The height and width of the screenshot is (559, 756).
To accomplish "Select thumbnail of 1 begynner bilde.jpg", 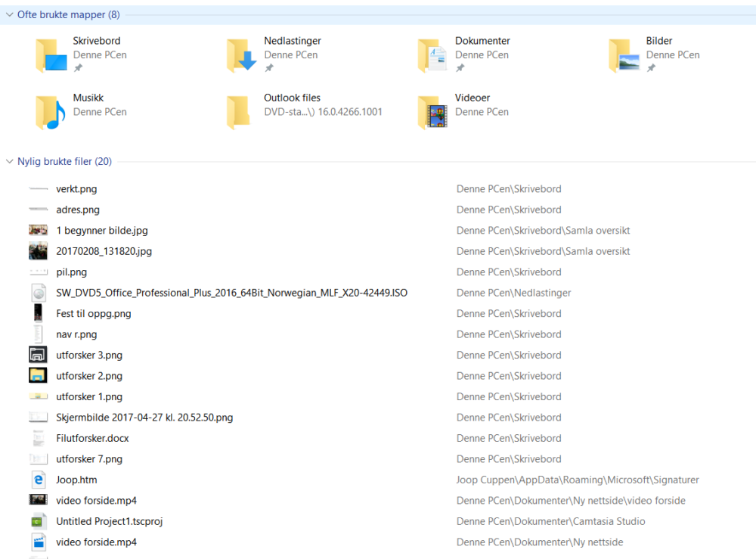I will [39, 231].
